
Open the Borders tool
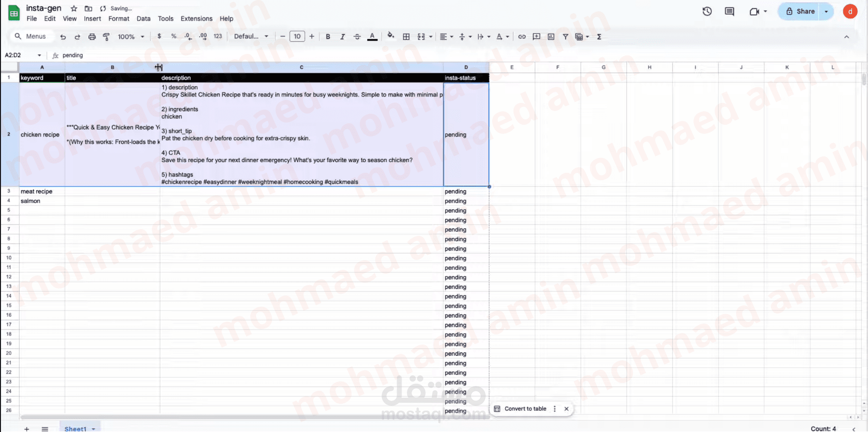406,36
